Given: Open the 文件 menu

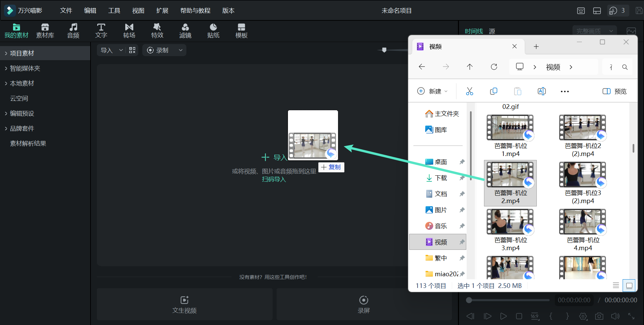Looking at the screenshot, I should pyautogui.click(x=66, y=11).
